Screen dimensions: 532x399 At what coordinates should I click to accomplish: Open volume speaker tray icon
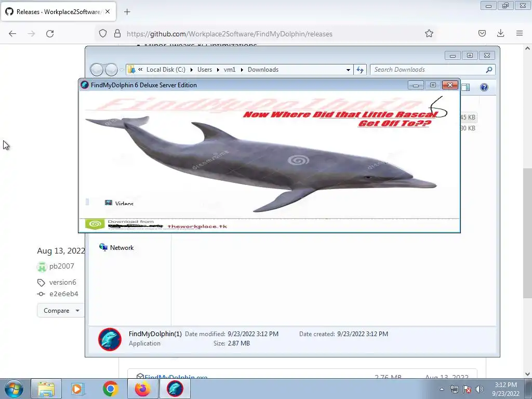(479, 389)
